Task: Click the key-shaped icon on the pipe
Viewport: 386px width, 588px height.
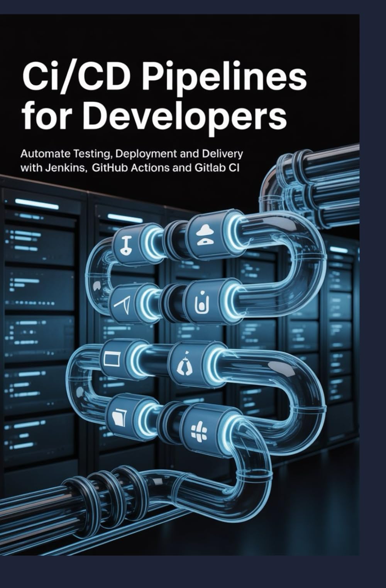Action: click(127, 246)
